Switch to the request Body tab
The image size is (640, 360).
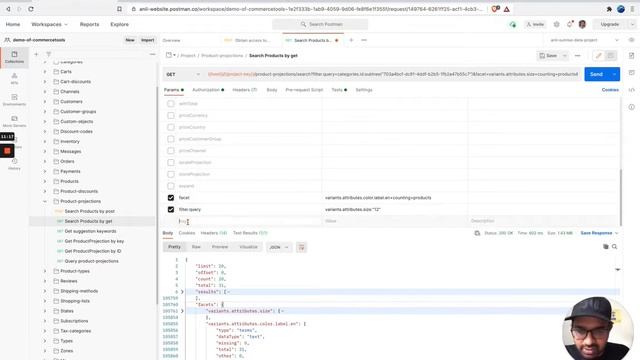click(x=271, y=90)
